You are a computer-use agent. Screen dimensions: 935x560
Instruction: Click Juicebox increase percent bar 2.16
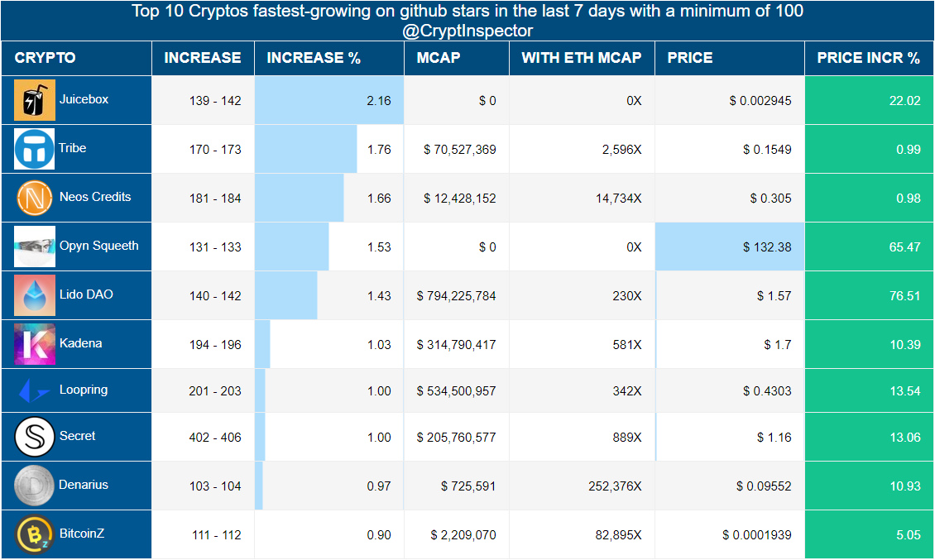click(329, 100)
